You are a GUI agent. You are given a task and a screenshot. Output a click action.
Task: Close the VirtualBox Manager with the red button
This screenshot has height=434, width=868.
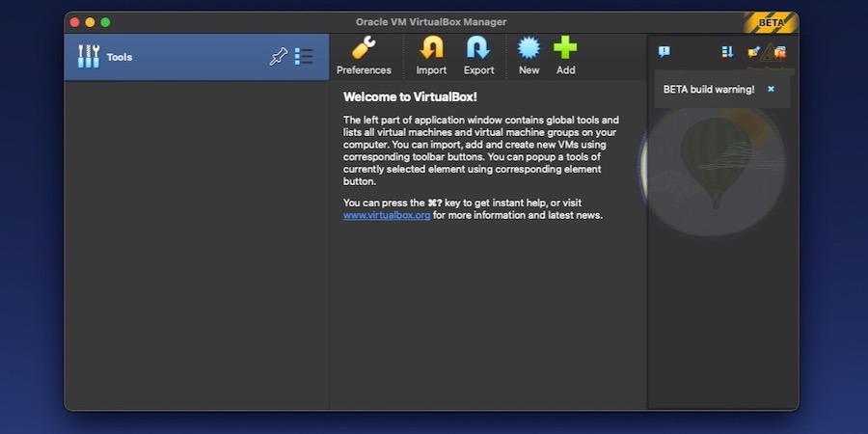pyautogui.click(x=74, y=22)
